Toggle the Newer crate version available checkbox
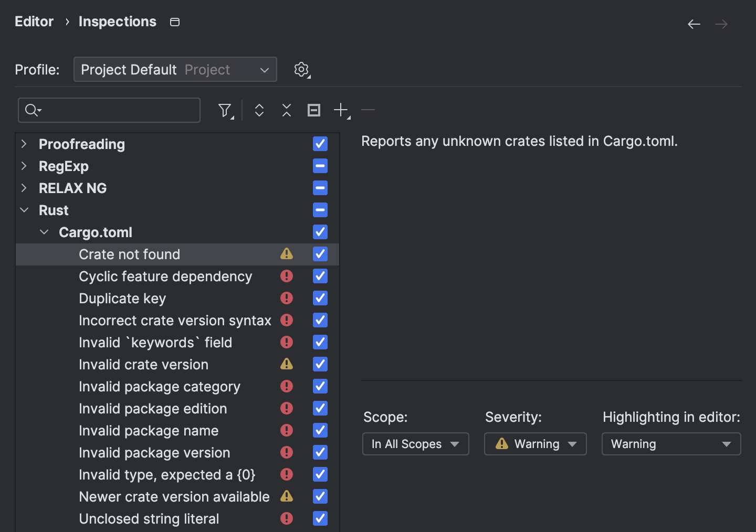This screenshot has width=756, height=532. [x=320, y=496]
